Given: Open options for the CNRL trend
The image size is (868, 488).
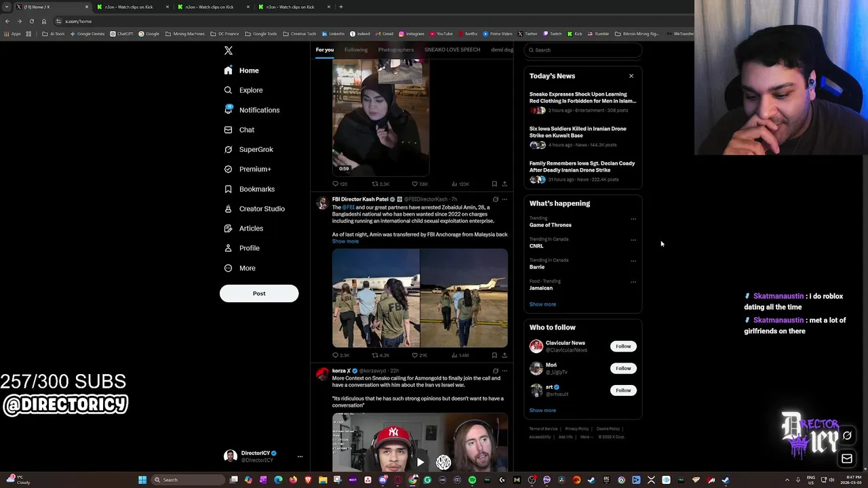Looking at the screenshot, I should pos(633,240).
